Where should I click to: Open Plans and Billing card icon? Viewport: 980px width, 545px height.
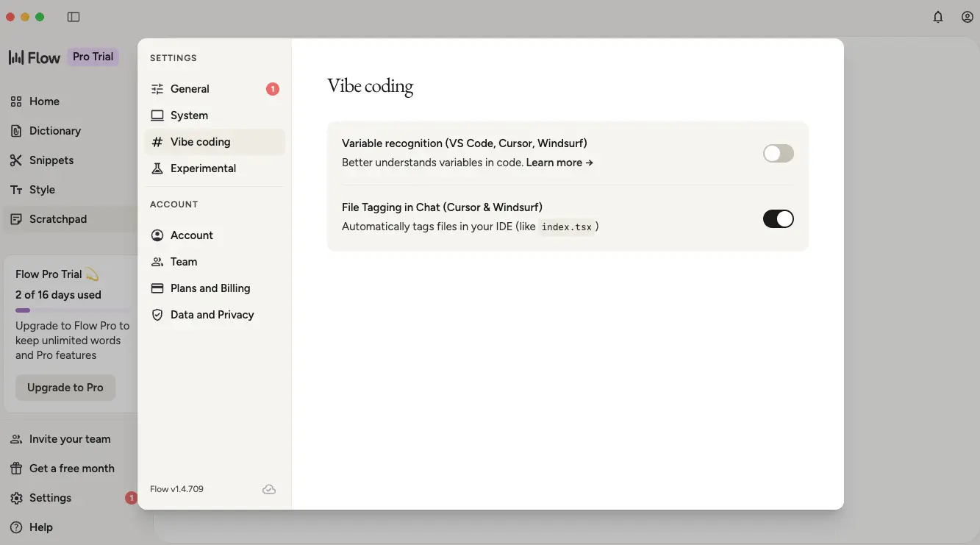(x=157, y=288)
